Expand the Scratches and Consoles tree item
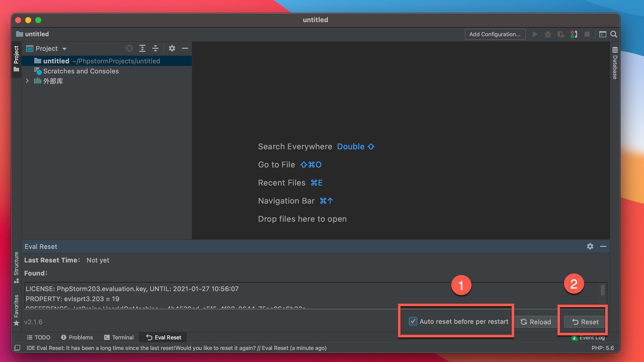The width and height of the screenshot is (644, 362). 28,71
